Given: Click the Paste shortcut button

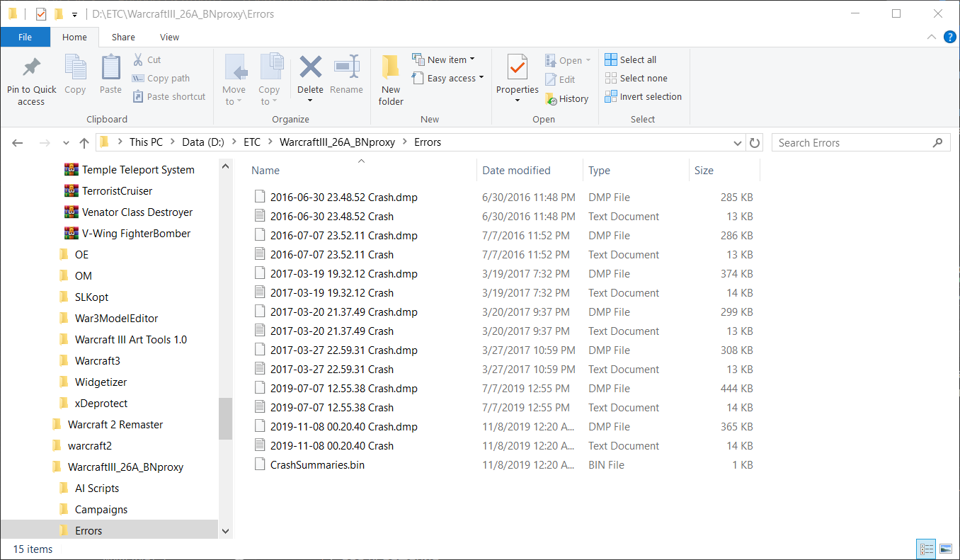Looking at the screenshot, I should coord(168,97).
